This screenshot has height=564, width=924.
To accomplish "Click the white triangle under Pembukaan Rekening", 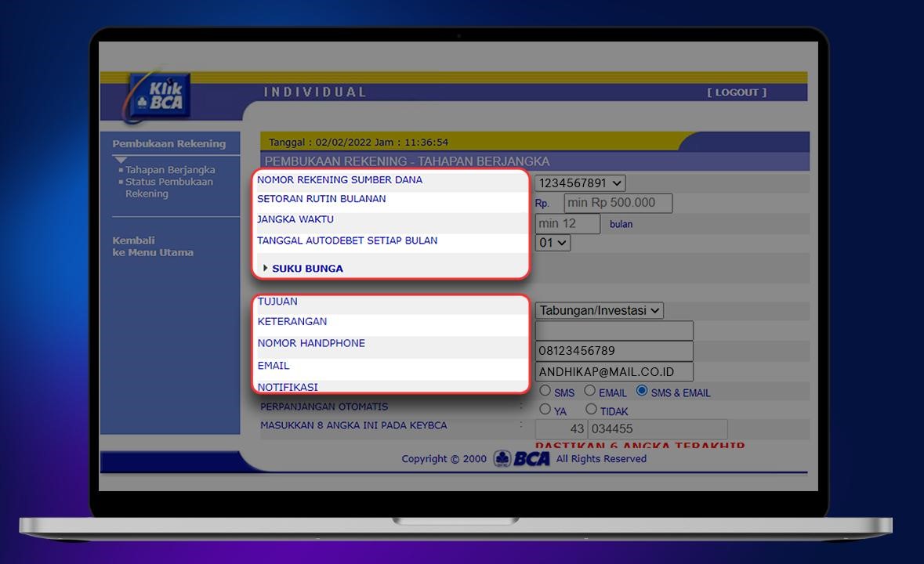I will pyautogui.click(x=120, y=160).
